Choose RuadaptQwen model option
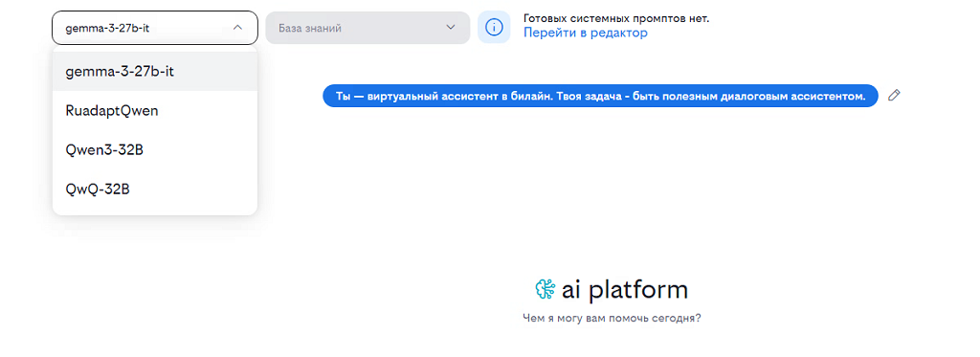Screen dimensions: 980x357 [155, 111]
